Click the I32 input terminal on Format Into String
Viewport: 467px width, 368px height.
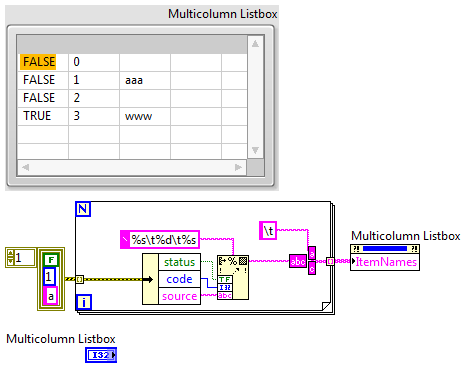pos(225,287)
